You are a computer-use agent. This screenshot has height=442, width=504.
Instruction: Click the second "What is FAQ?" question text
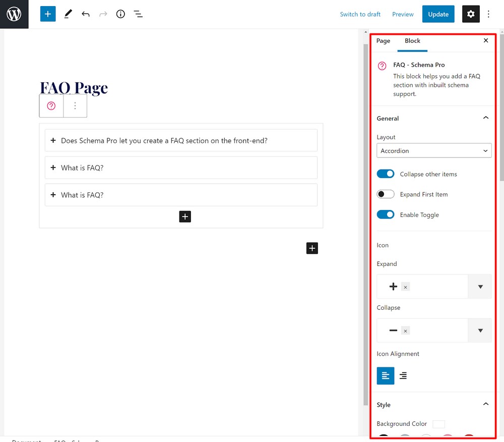pyautogui.click(x=82, y=168)
